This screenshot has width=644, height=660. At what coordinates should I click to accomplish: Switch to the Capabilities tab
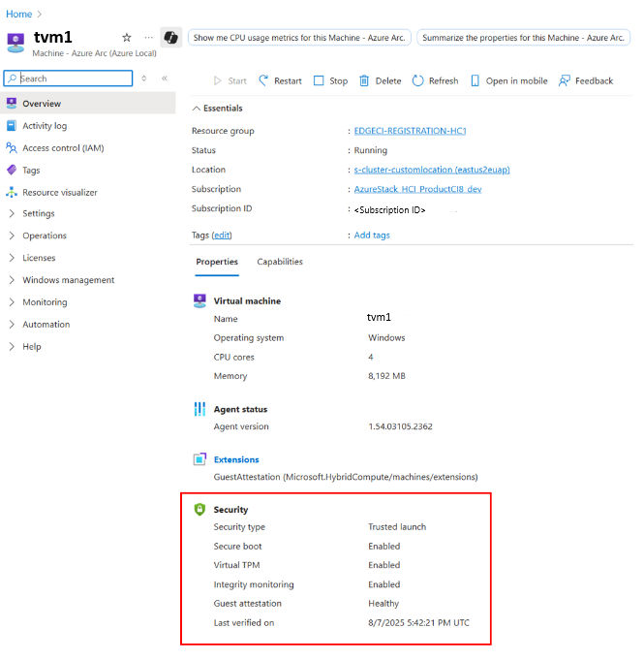pos(280,262)
